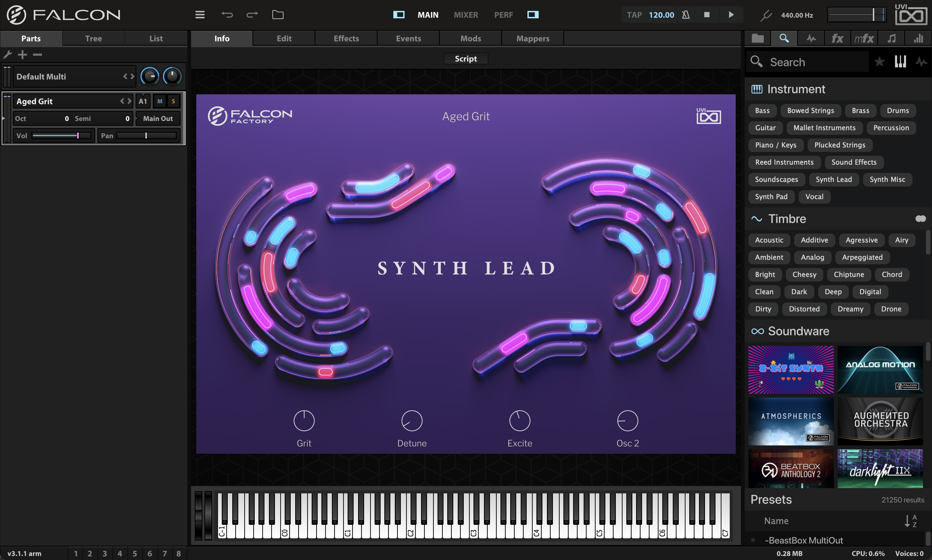
Task: Click the Script button
Action: click(x=466, y=59)
